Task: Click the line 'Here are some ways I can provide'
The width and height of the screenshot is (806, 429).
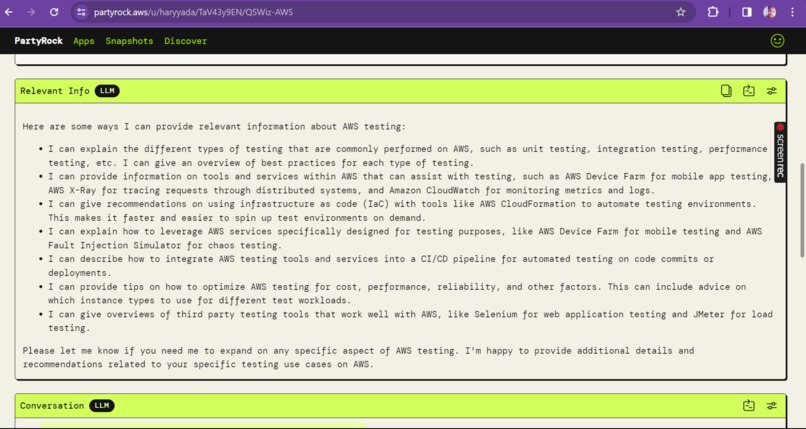Action: 214,126
